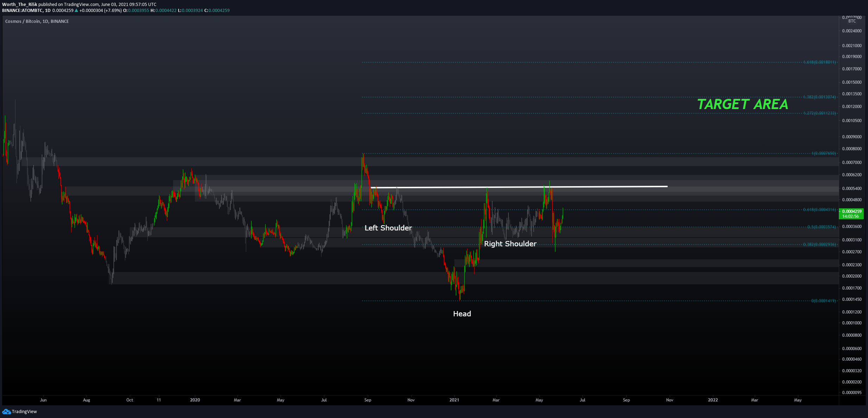Image resolution: width=868 pixels, height=418 pixels.
Task: Click the Right Shoulder annotation label
Action: (x=510, y=244)
